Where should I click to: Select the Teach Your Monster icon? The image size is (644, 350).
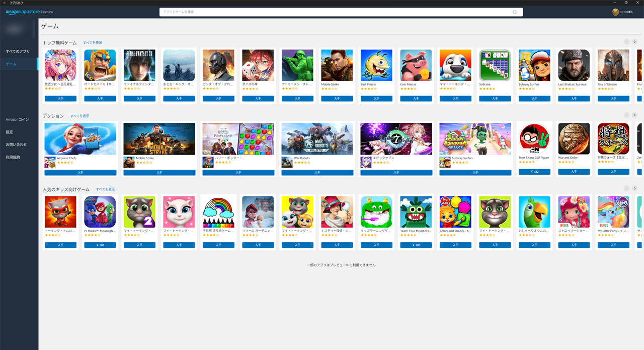(x=416, y=212)
